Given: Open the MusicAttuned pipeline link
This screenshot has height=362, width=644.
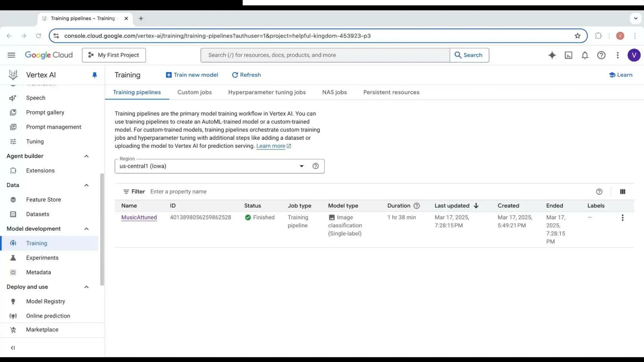Looking at the screenshot, I should click(139, 217).
